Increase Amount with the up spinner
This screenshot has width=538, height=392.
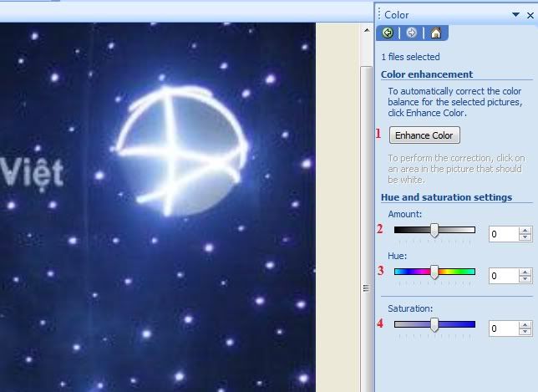coord(525,231)
